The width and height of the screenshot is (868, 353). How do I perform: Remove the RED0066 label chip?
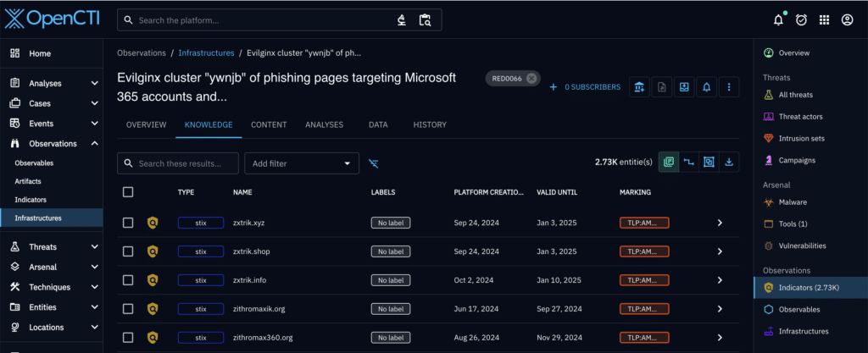531,79
